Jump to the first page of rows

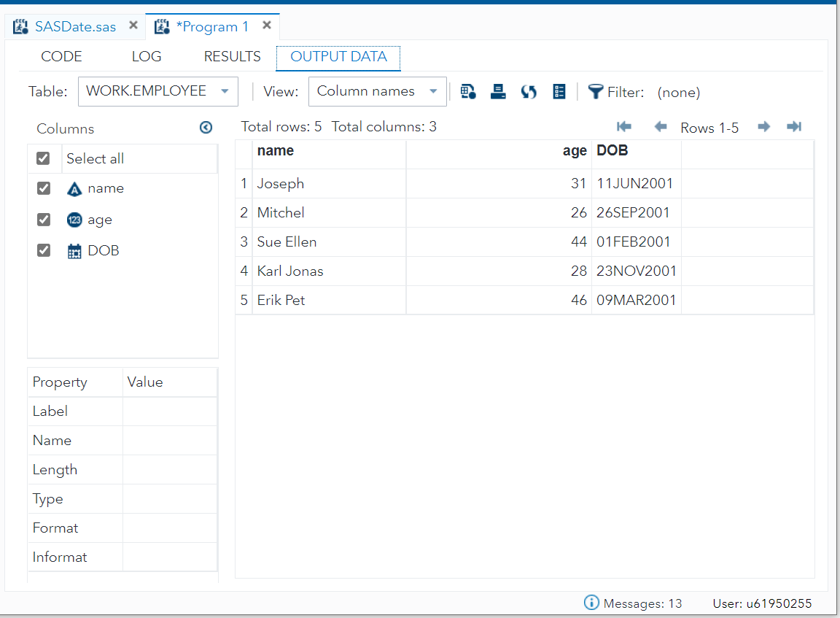[x=624, y=126]
